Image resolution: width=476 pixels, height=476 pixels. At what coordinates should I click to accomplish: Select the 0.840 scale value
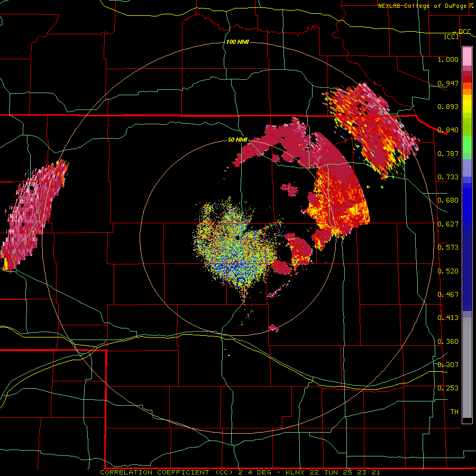click(x=448, y=130)
